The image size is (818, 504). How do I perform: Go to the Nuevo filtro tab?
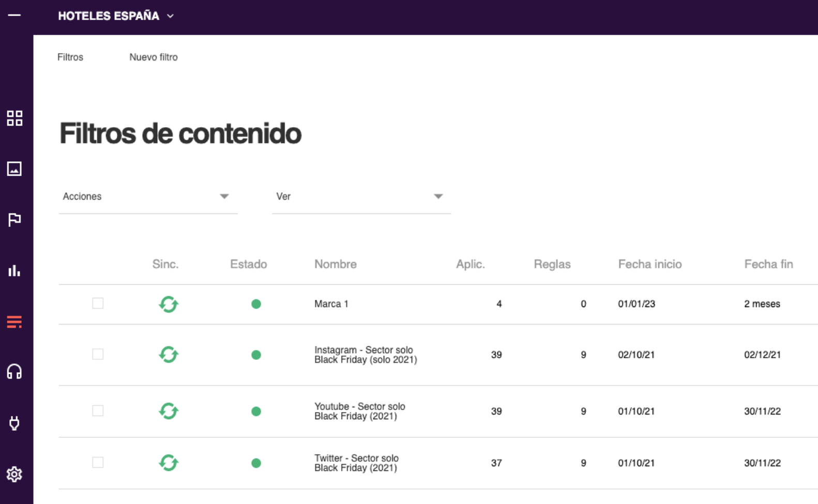pyautogui.click(x=154, y=57)
